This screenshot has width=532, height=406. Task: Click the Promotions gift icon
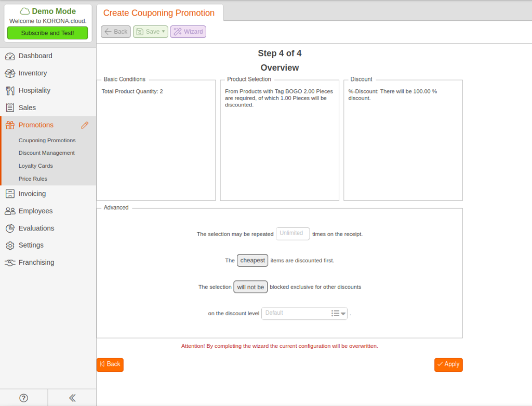coord(10,125)
